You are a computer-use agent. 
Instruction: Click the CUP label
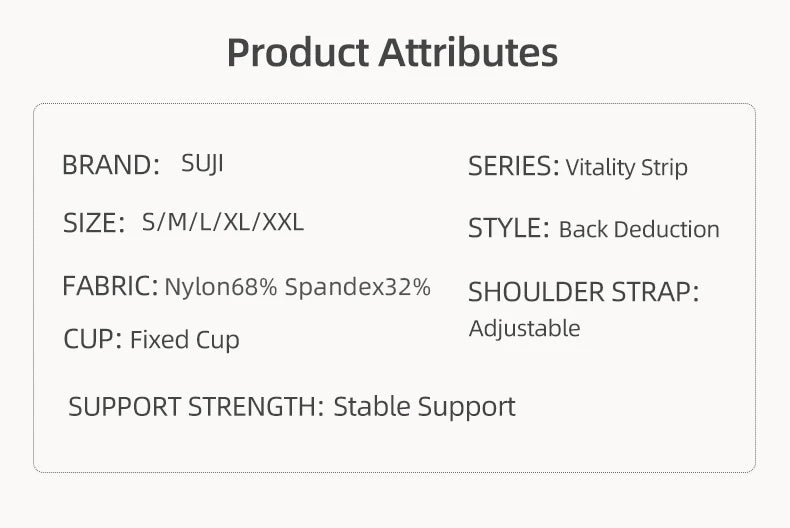(92, 340)
